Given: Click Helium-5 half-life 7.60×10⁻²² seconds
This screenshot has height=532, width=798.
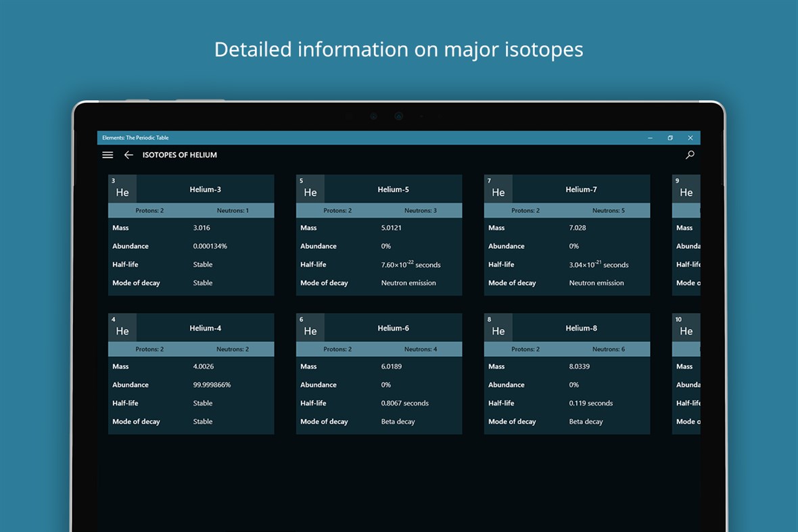Looking at the screenshot, I should pyautogui.click(x=410, y=264).
